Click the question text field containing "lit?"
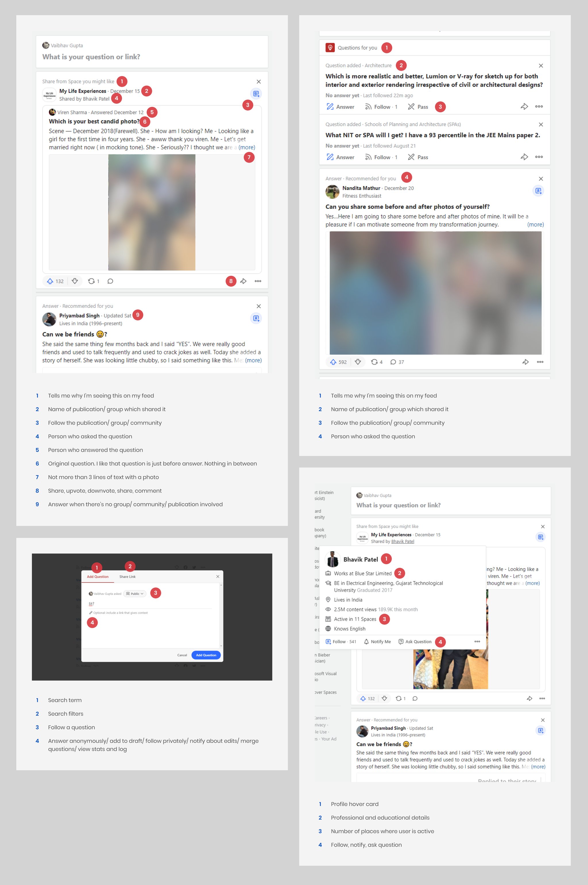Viewport: 588px width, 885px height. click(150, 604)
